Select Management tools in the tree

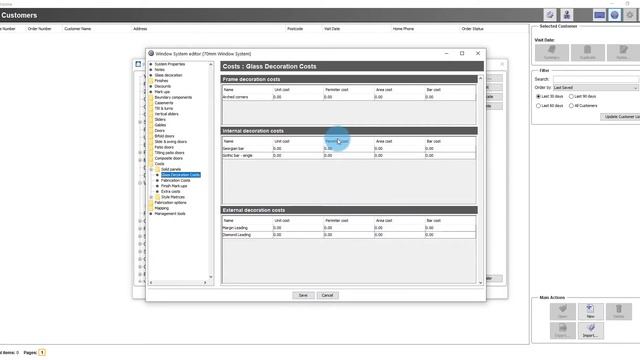[x=170, y=213]
